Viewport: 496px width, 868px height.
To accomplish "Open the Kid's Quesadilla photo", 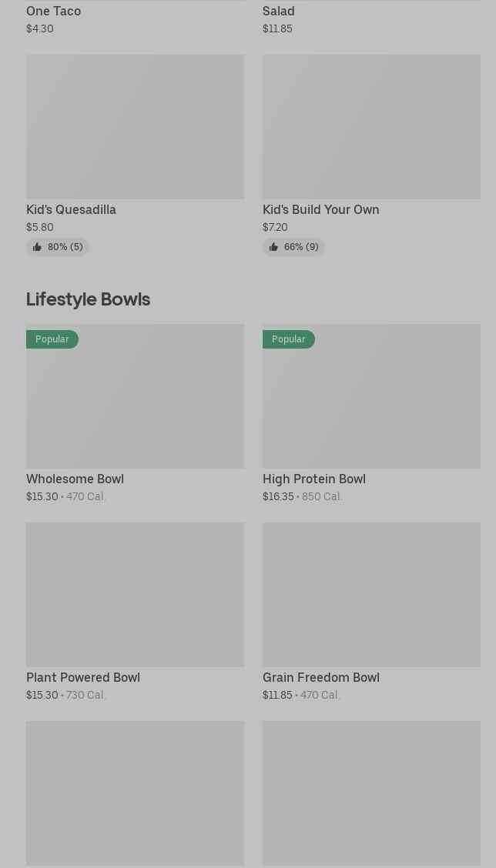I will pyautogui.click(x=135, y=127).
